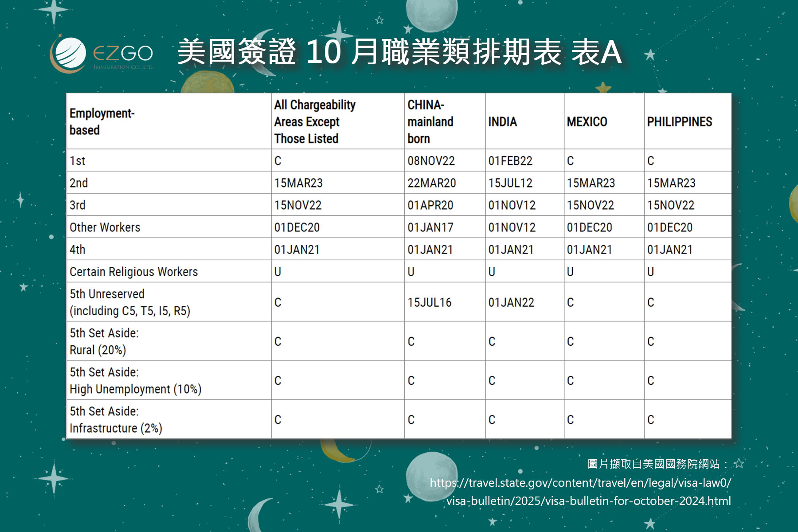The image size is (798, 532).
Task: Click the 01APR20 date cell
Action: click(430, 205)
